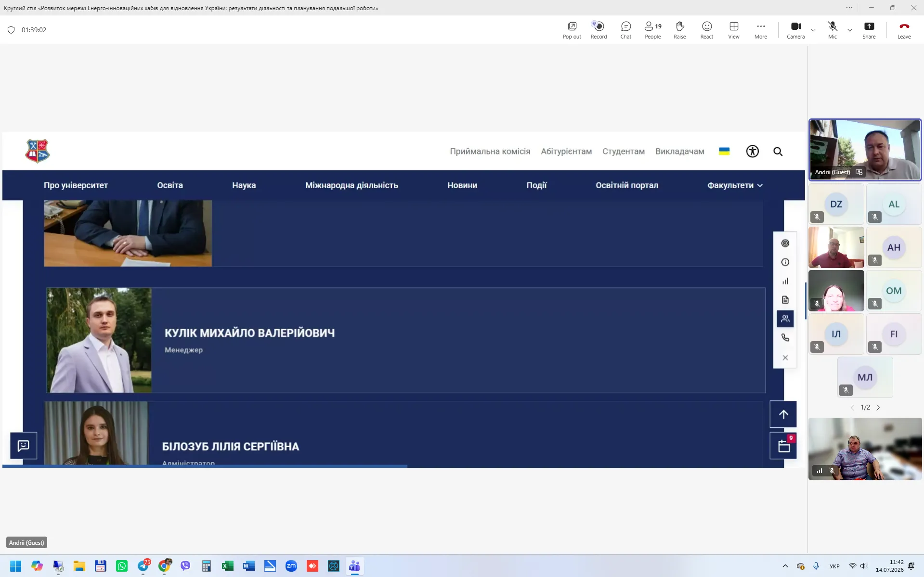
Task: Expand the Факультети dropdown
Action: (735, 185)
